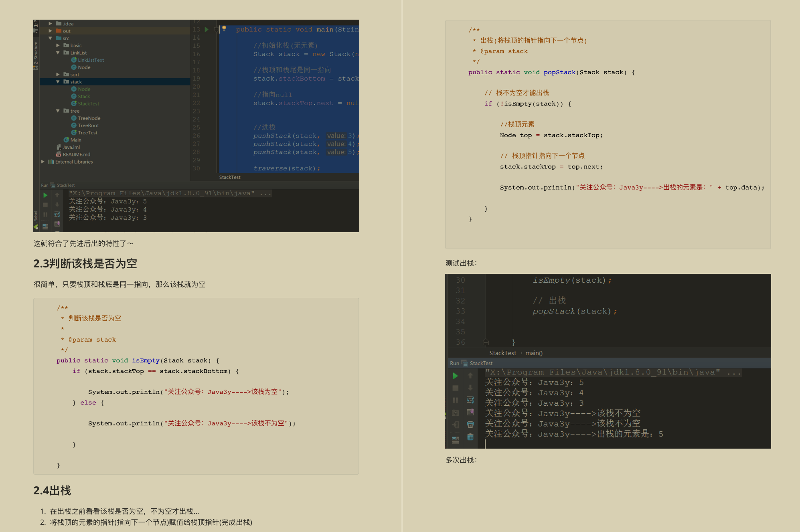Click StackTest breadcrumb under project-tree editor

[x=230, y=177]
